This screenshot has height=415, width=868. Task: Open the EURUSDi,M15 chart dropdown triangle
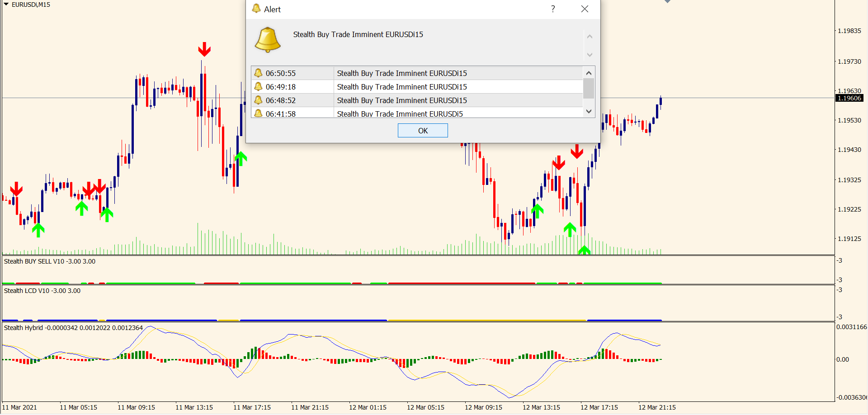point(6,5)
